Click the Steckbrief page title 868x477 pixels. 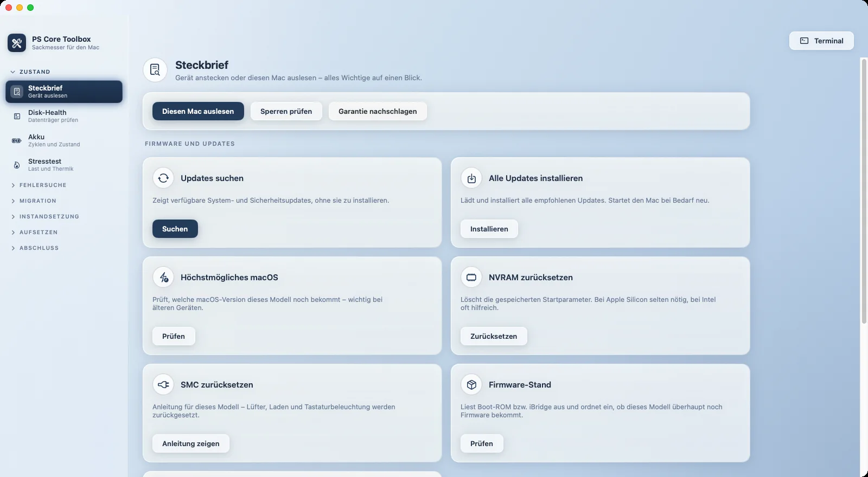[x=202, y=65]
